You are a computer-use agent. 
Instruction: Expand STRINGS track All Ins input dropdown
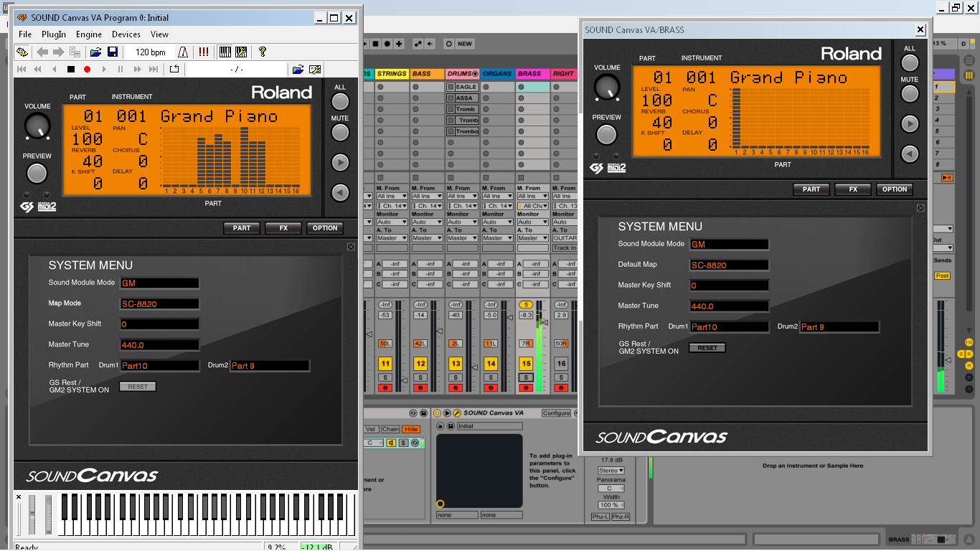[391, 196]
